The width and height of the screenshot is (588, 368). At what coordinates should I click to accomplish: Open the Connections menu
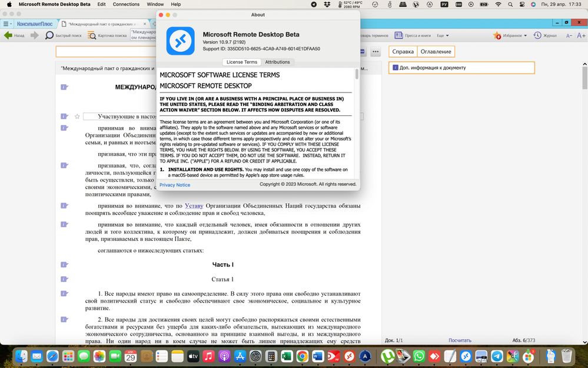(x=126, y=5)
